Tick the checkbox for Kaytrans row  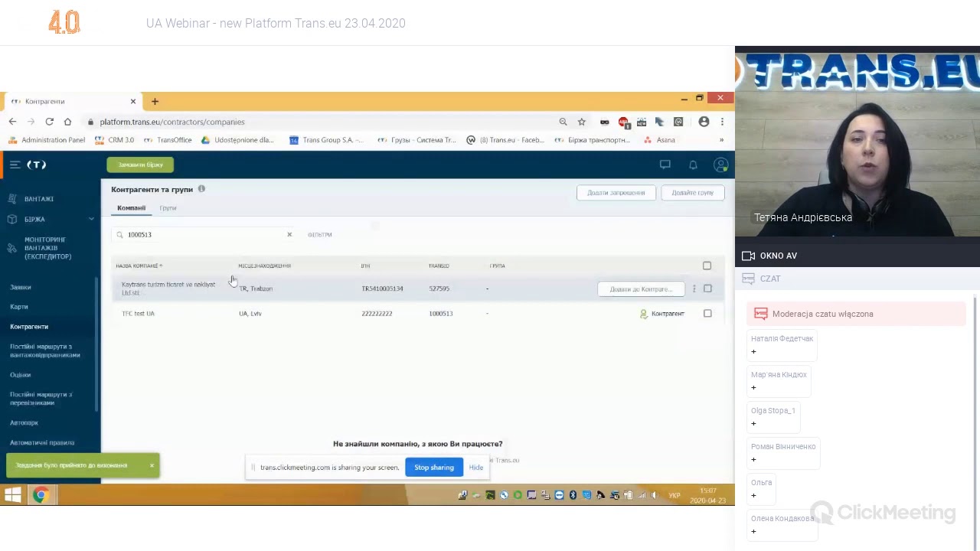707,289
